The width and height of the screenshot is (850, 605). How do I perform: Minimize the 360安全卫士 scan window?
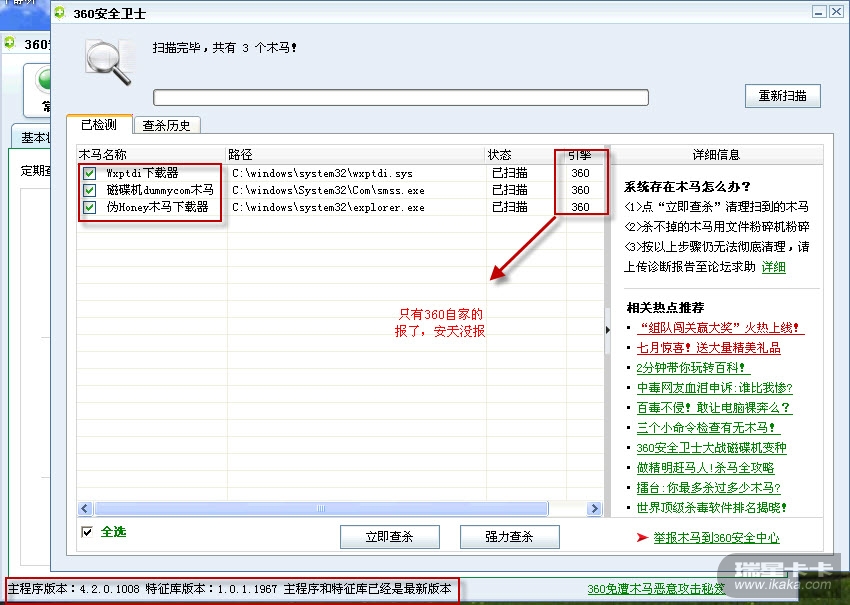point(819,12)
